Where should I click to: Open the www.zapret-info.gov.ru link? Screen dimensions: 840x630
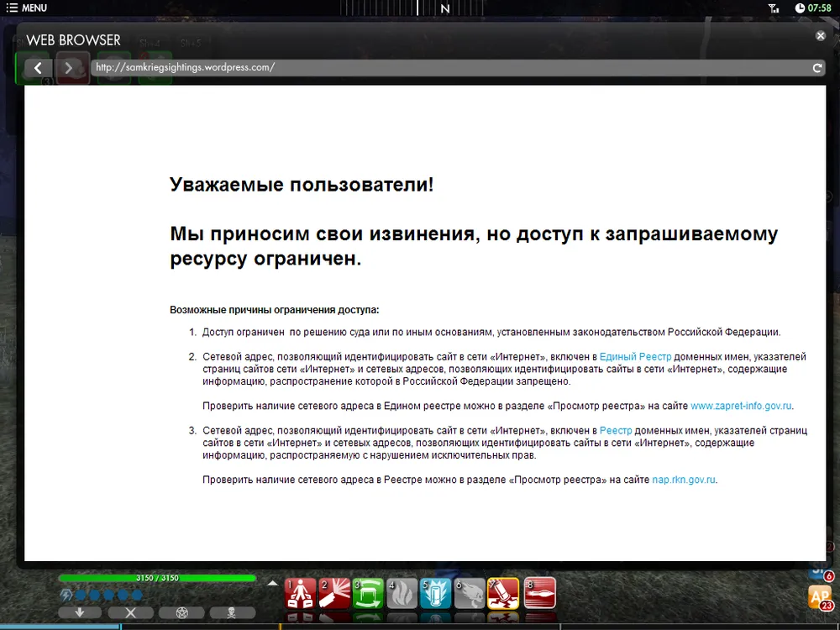pyautogui.click(x=741, y=406)
